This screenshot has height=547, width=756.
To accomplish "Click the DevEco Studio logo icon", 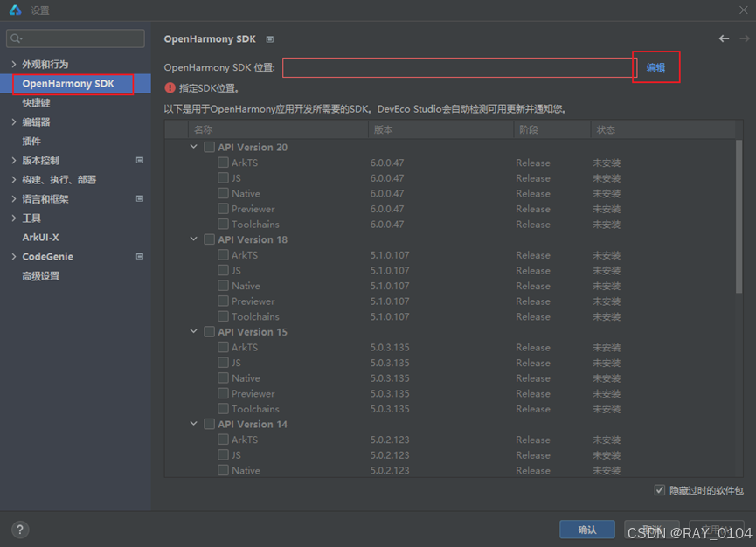I will coord(16,10).
